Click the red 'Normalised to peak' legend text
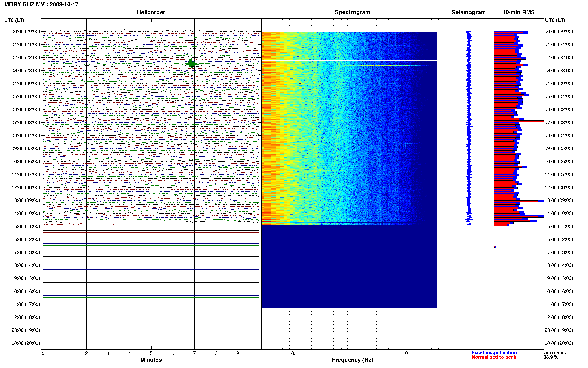 tap(494, 357)
